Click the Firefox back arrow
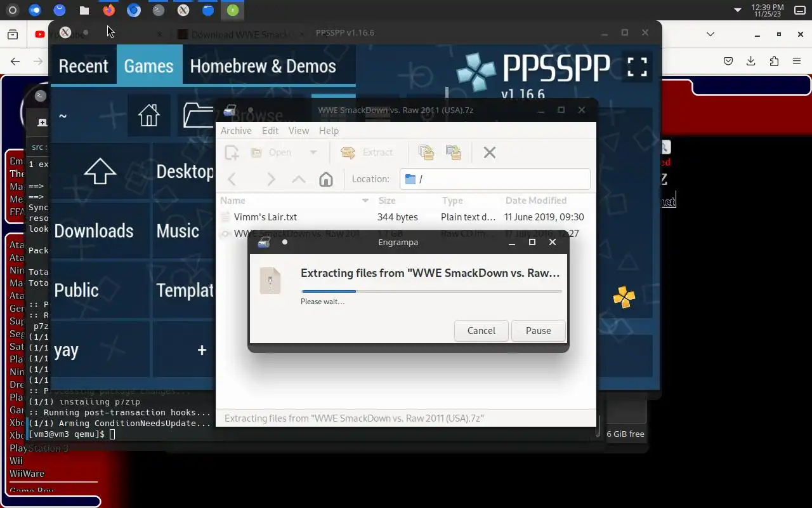 click(x=16, y=62)
